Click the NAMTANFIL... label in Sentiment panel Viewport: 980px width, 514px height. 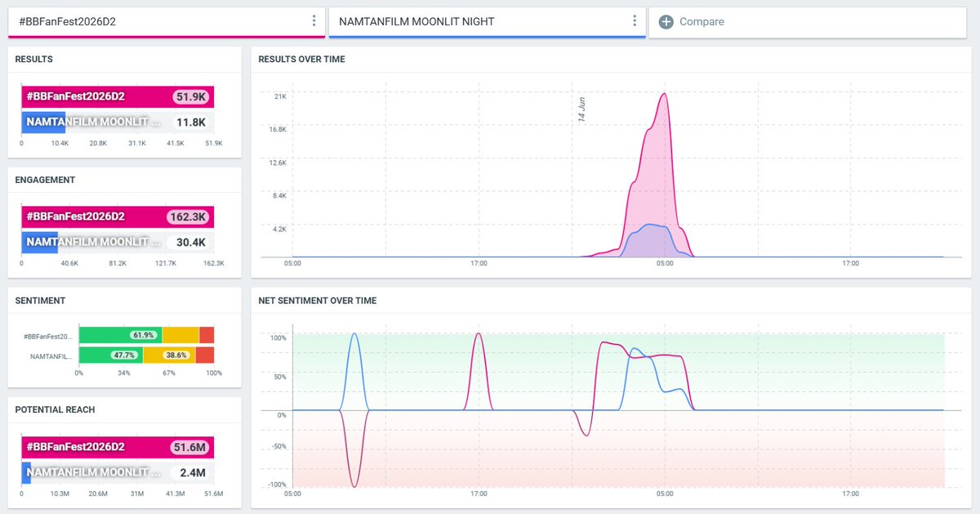(51, 356)
